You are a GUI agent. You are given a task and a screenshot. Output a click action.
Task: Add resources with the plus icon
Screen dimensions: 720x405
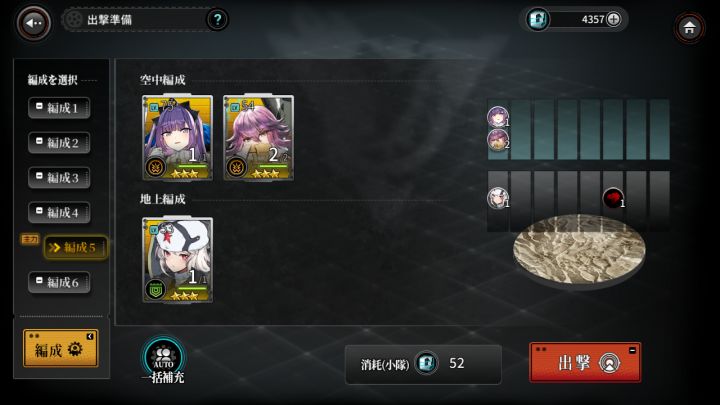pos(613,19)
